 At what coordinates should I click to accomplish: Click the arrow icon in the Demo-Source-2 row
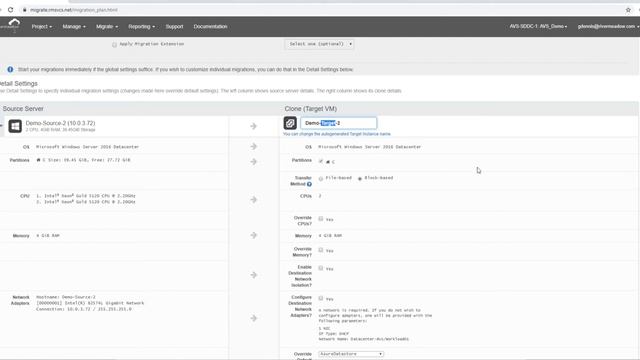(x=253, y=126)
